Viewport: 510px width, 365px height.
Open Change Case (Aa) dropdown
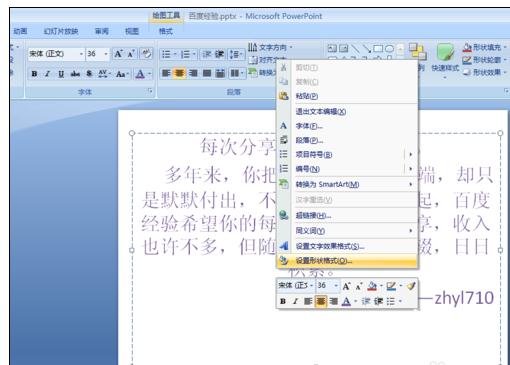[x=122, y=74]
